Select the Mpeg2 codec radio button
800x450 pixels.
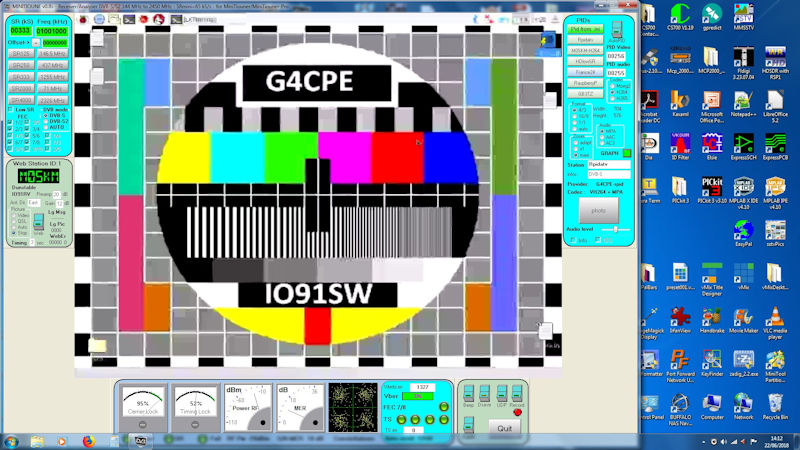613,86
